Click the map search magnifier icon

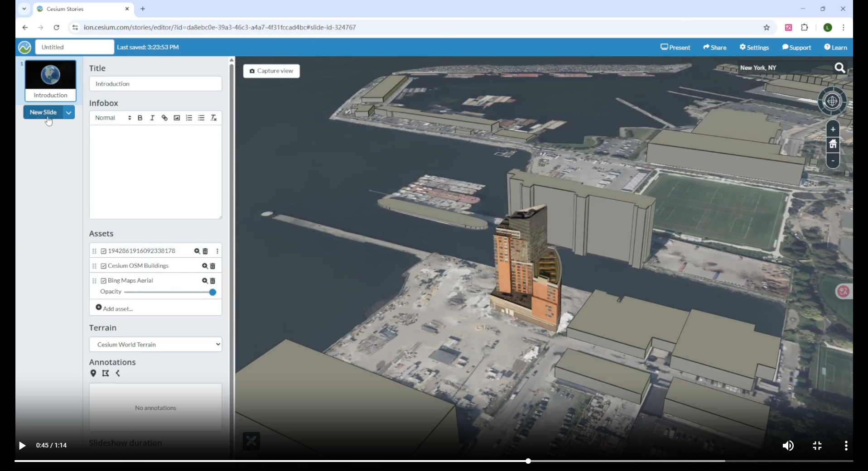[x=839, y=68]
